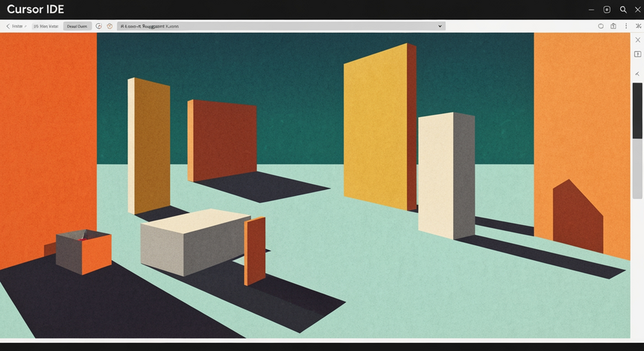Image resolution: width=644 pixels, height=351 pixels.
Task: Click inside the gray address field
Action: click(x=281, y=26)
